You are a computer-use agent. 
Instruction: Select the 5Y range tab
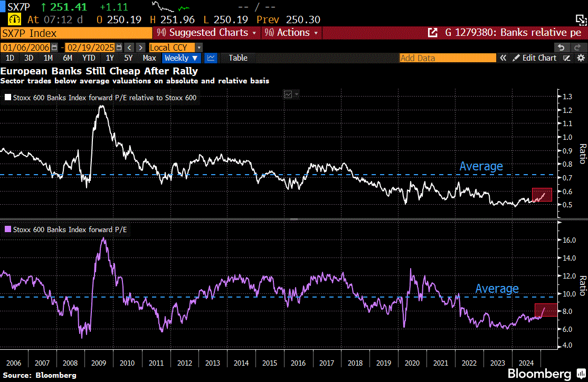click(x=128, y=58)
